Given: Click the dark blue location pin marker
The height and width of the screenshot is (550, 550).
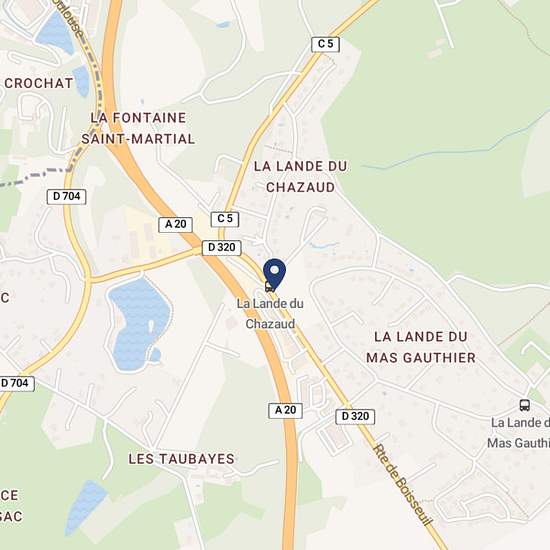Looking at the screenshot, I should pos(275,274).
